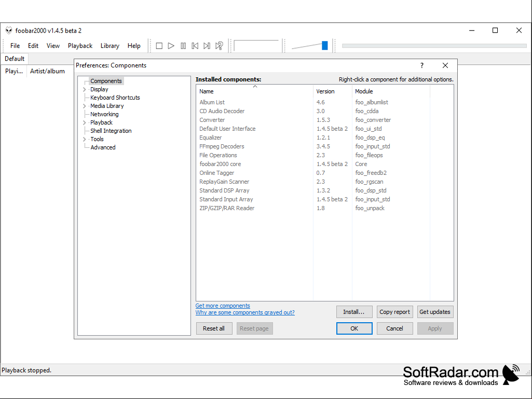Select Shell Integration preferences page
Screen dimensions: 532x399
click(x=111, y=131)
